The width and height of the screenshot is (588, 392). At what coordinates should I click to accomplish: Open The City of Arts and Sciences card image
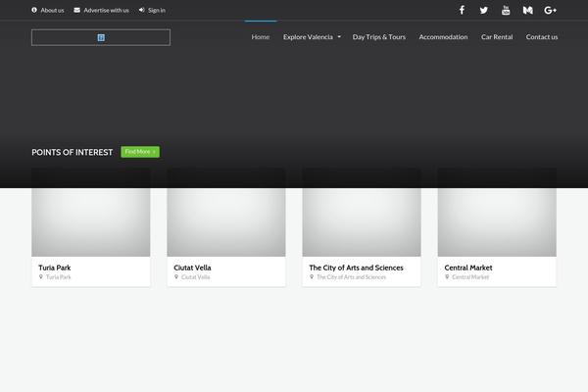coord(362,213)
